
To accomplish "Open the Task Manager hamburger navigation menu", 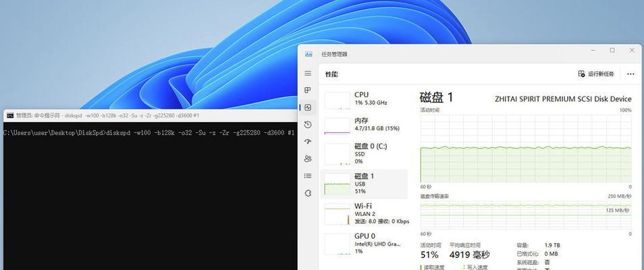I will (308, 73).
